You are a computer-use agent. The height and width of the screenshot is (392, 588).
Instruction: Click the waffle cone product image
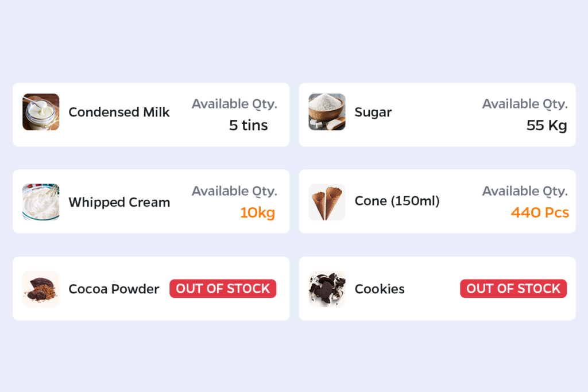[x=327, y=202]
